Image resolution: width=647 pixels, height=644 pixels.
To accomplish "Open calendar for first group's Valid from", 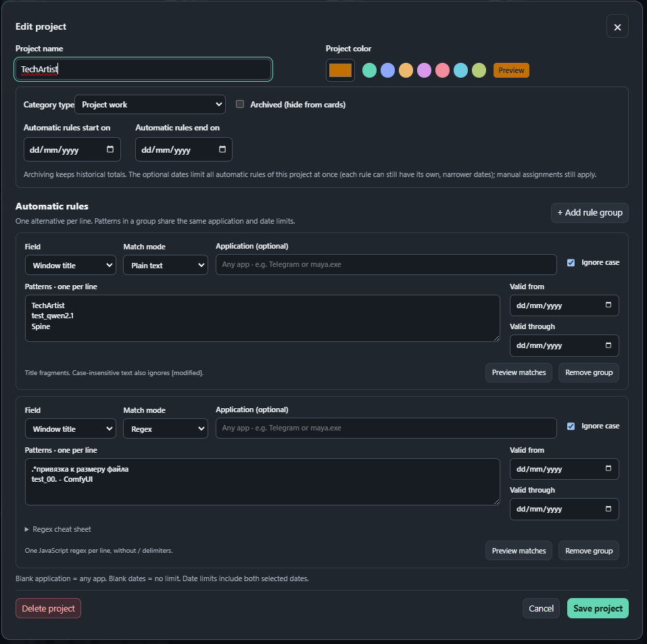I will (608, 305).
